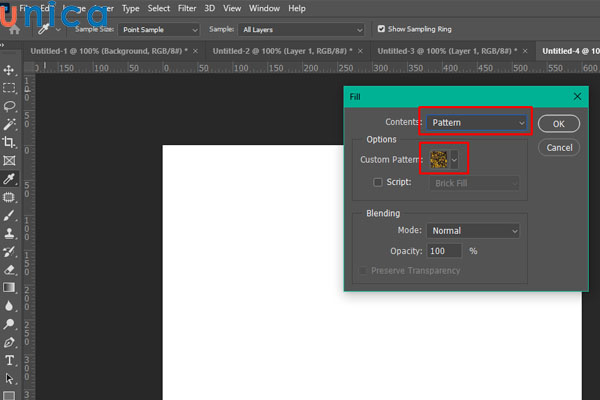The height and width of the screenshot is (400, 600).
Task: Open the Filter menu
Action: point(187,8)
